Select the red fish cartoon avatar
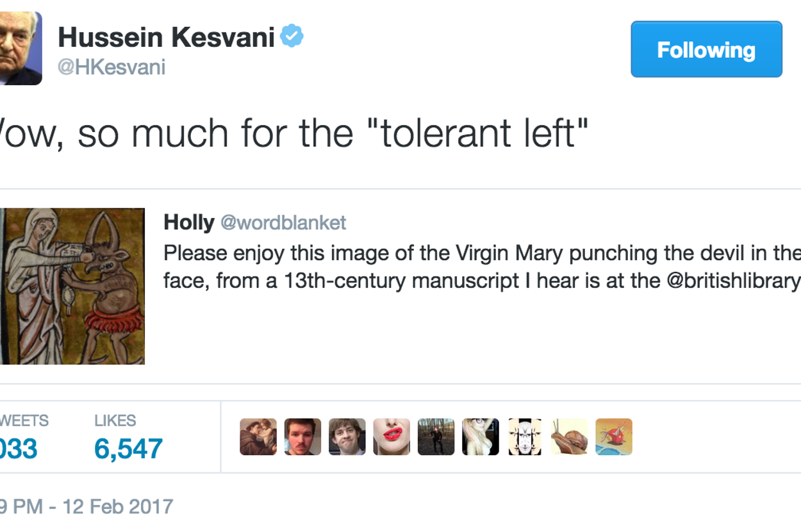Image resolution: width=801 pixels, height=532 pixels. click(x=614, y=437)
